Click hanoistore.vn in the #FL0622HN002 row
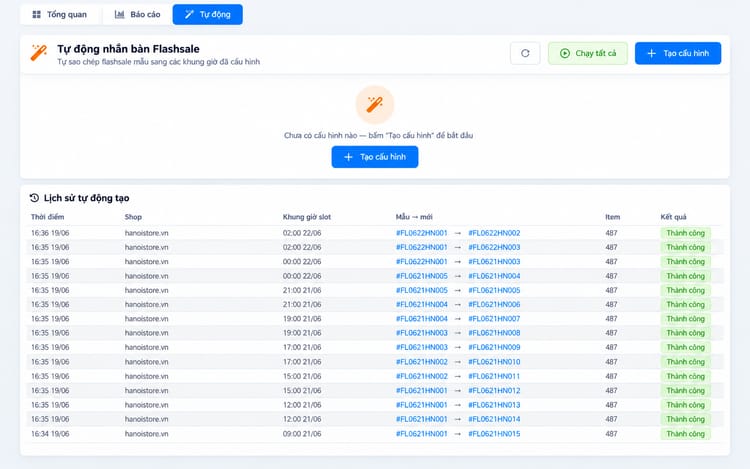The width and height of the screenshot is (750, 469). [x=146, y=233]
